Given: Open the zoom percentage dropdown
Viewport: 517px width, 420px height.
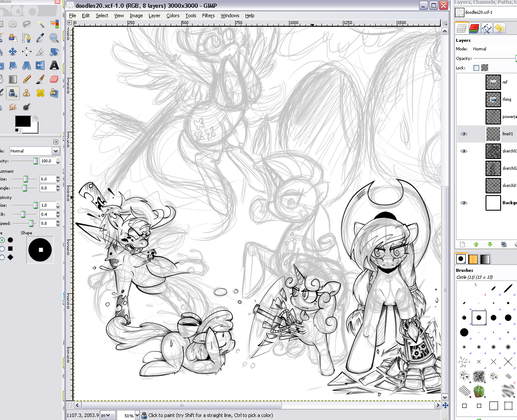Looking at the screenshot, I should click(x=137, y=416).
